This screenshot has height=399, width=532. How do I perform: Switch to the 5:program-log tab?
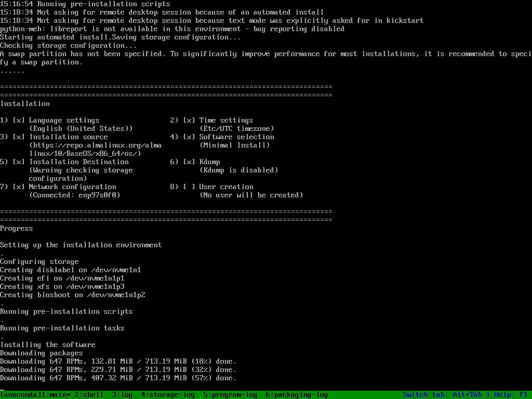(230, 395)
